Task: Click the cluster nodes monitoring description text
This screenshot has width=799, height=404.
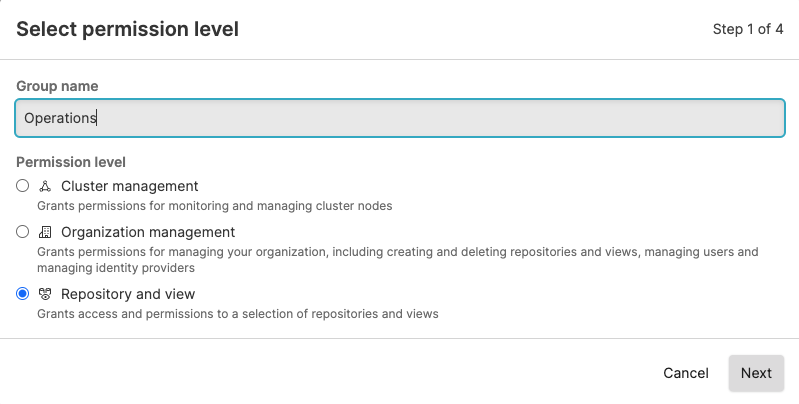Action: 214,206
